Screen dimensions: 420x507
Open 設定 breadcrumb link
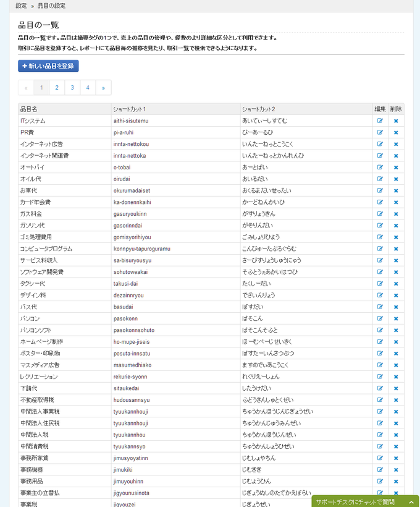[x=22, y=6]
